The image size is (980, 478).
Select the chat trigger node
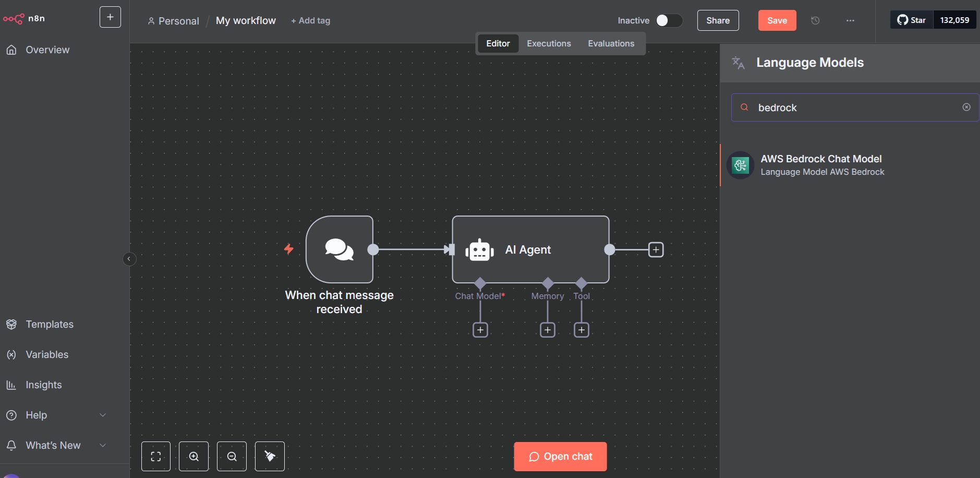coord(340,249)
